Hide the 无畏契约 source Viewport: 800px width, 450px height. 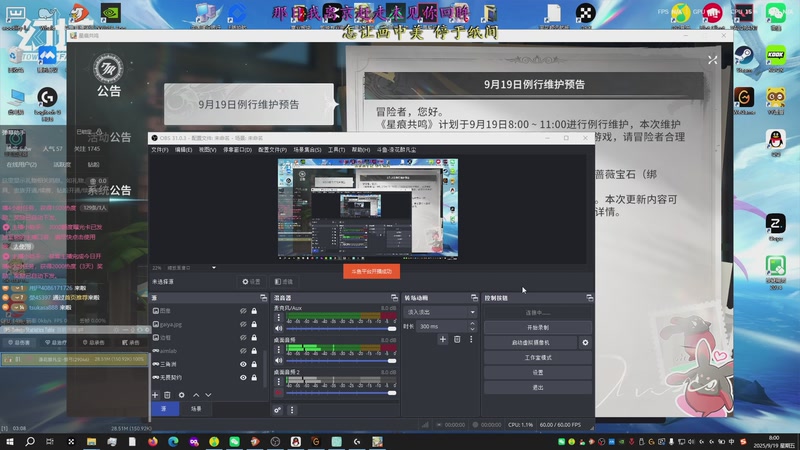coord(243,378)
